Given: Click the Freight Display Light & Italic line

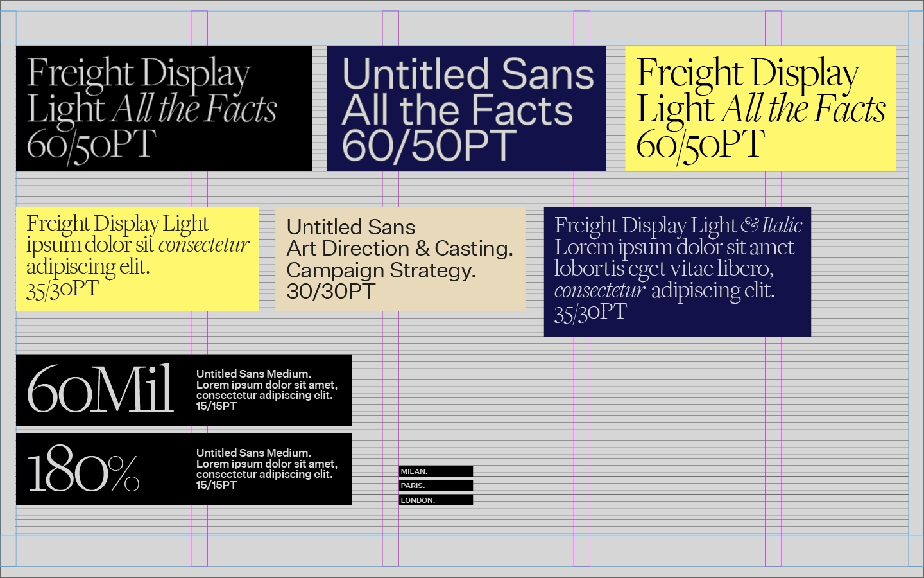Looking at the screenshot, I should pos(678,225).
